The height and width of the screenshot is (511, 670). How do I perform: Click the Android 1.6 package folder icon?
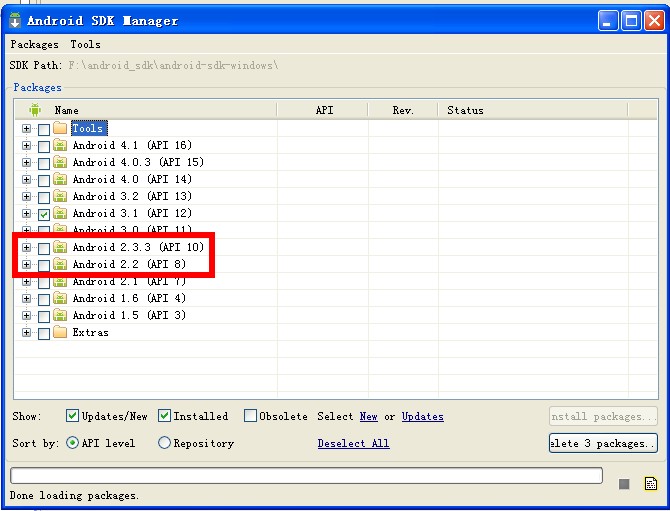60,298
